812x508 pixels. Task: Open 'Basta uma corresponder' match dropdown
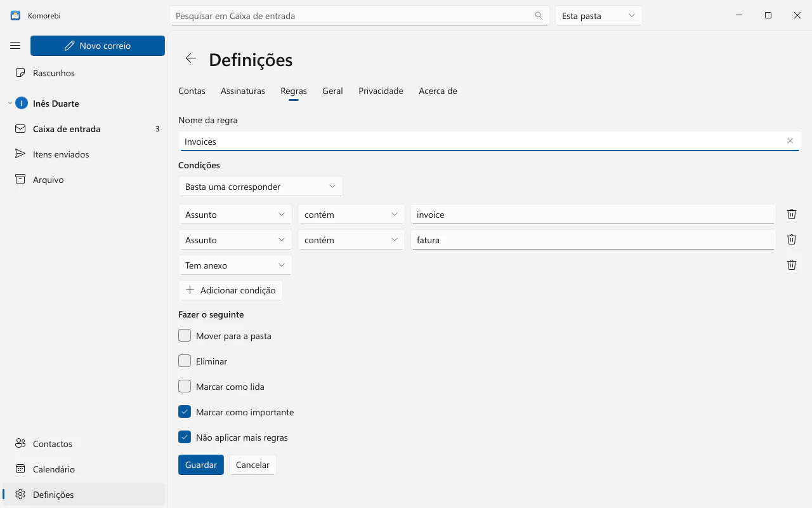pos(261,187)
